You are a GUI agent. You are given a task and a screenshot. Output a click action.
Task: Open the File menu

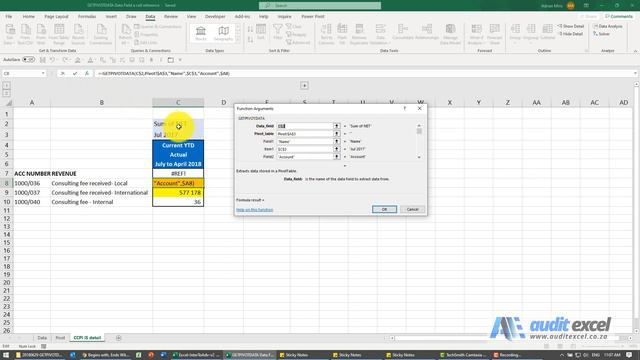pyautogui.click(x=9, y=17)
